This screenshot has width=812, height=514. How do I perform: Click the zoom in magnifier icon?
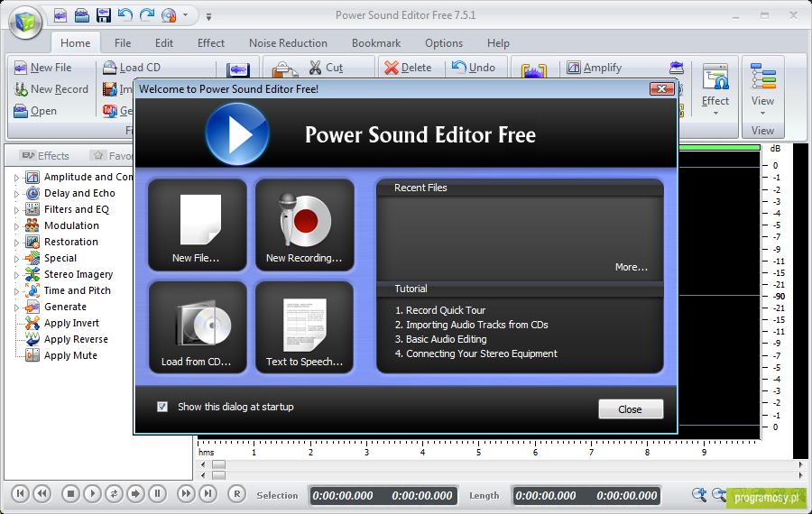[x=699, y=494]
